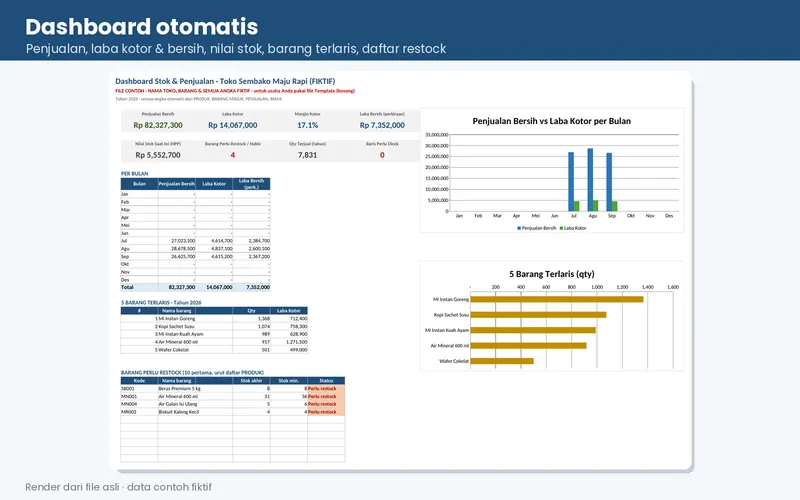800x500 pixels.
Task: Click the 17.1% Margin Kotor value
Action: [308, 125]
